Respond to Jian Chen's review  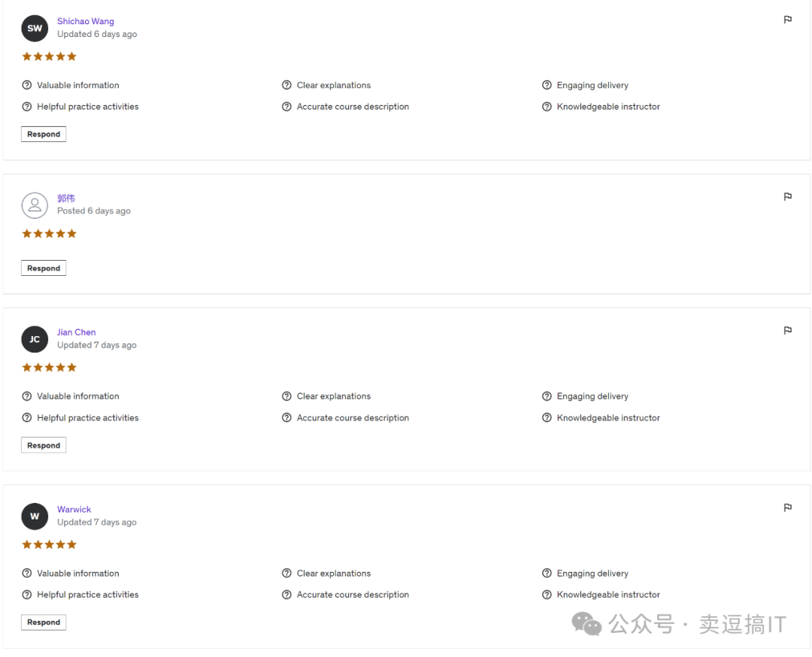pos(44,445)
